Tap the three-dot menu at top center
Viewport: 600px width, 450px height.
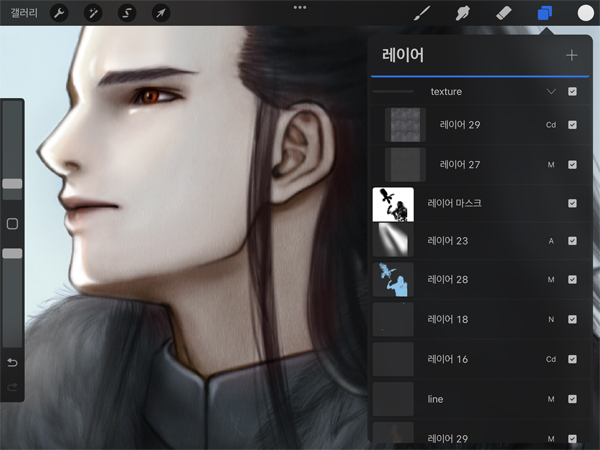[x=300, y=7]
